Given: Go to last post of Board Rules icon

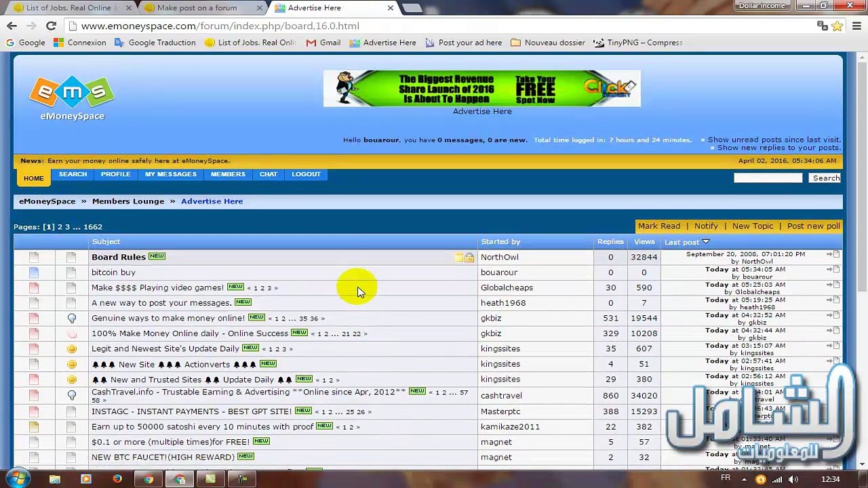Looking at the screenshot, I should tap(833, 254).
